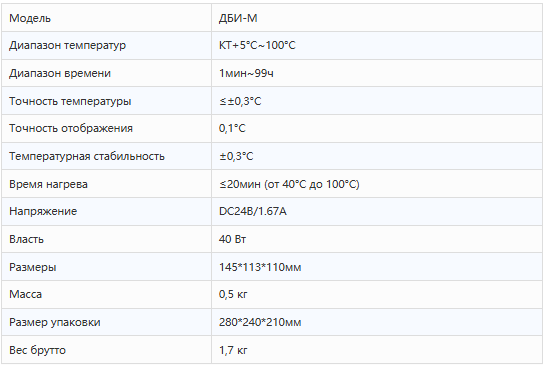Select the 'КТ+5°С~100°С' temperature range value
The height and width of the screenshot is (365, 544).
[x=257, y=45]
